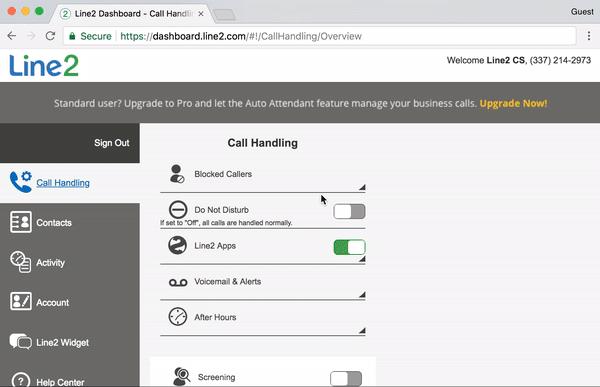Go back using browser back arrow
This screenshot has width=600, height=387.
pos(12,36)
